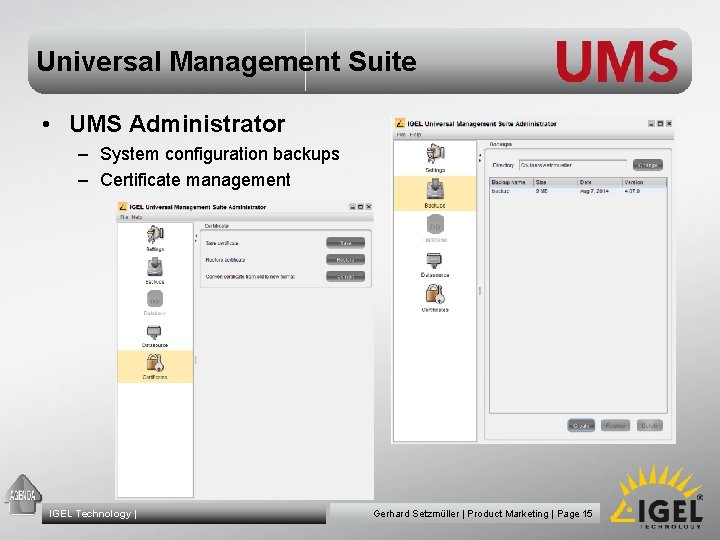720x540 pixels.
Task: Open Certificates in the Backups window sidebar
Action: (435, 298)
